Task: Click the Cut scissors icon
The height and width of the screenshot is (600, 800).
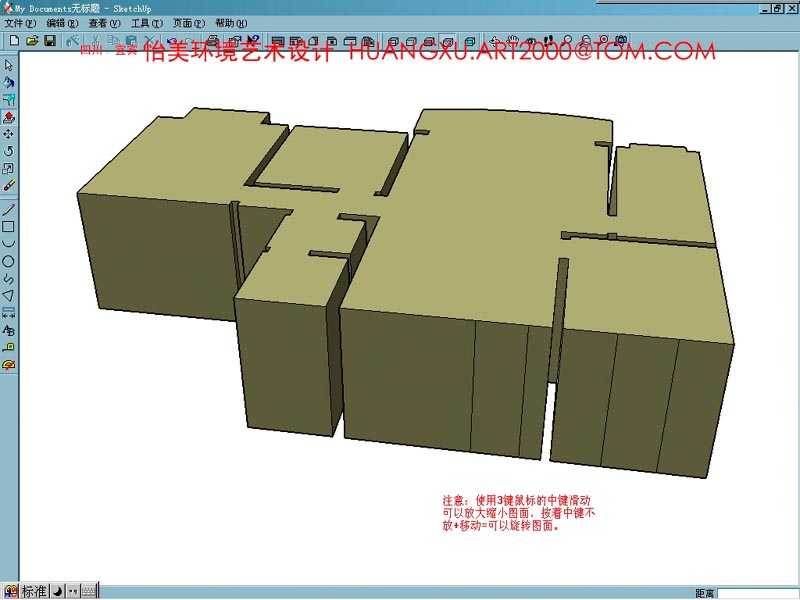Action: (x=95, y=41)
